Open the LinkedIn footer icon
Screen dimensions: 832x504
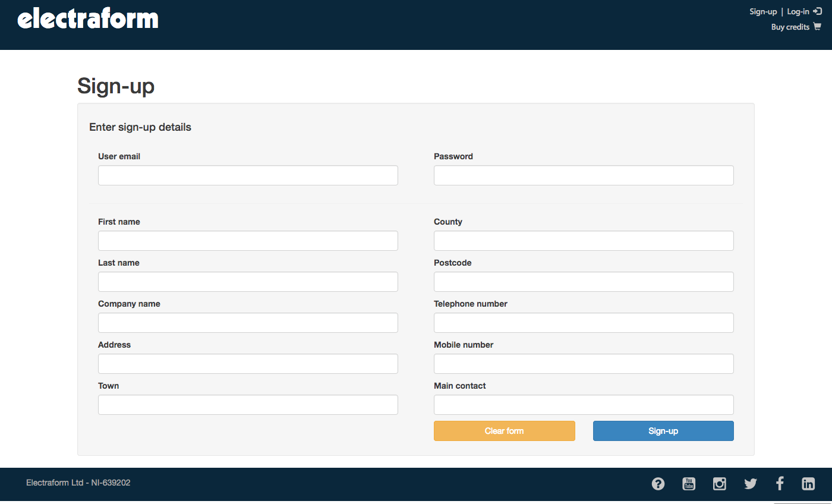coord(808,484)
